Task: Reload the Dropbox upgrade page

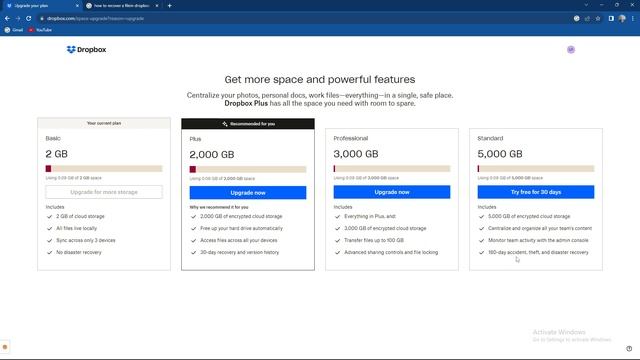Action: (x=29, y=18)
